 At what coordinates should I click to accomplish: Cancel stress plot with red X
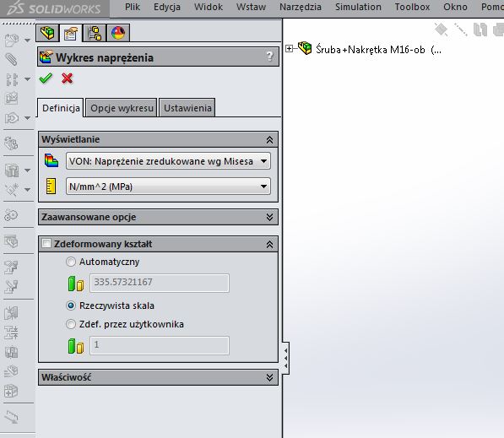pyautogui.click(x=67, y=78)
